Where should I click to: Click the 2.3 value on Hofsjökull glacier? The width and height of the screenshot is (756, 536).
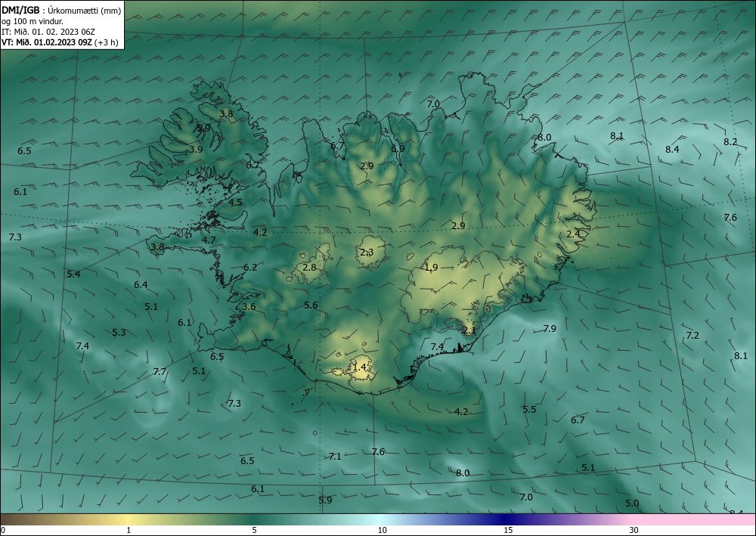(367, 253)
